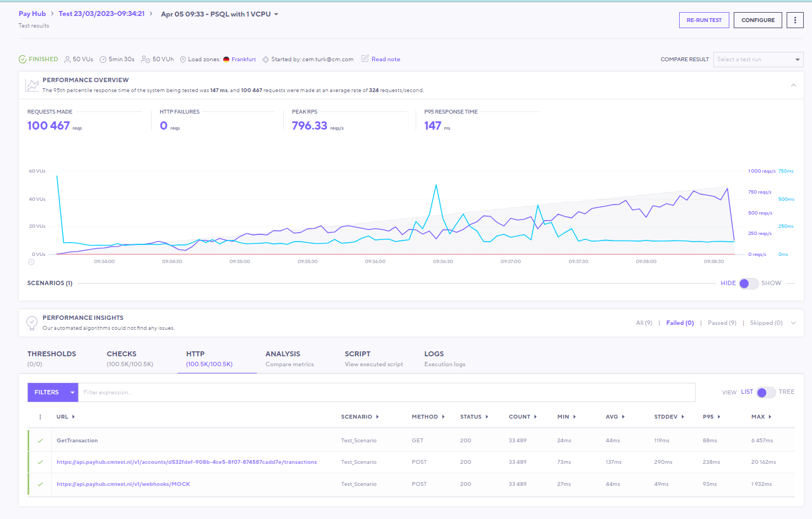Viewport: 812px width, 519px height.
Task: Click the Re-run Test button
Action: [x=704, y=20]
